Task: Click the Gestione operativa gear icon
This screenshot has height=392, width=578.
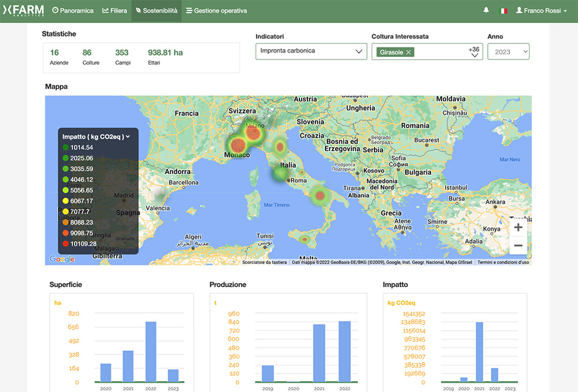Action: pos(191,10)
